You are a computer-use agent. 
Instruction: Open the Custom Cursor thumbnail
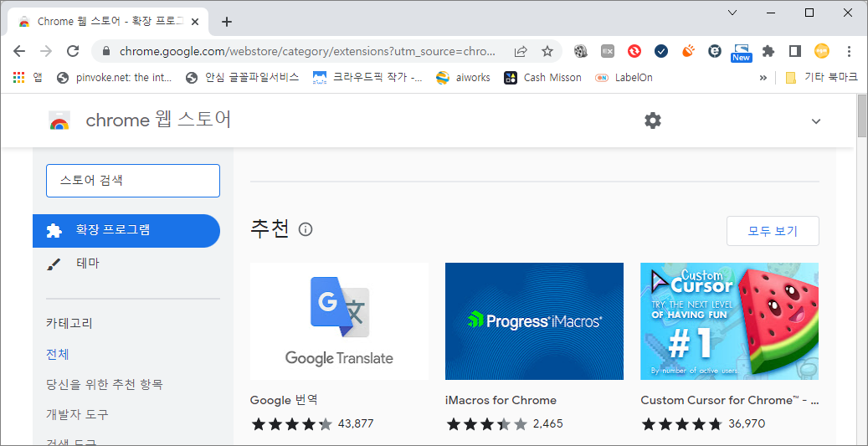(x=730, y=321)
